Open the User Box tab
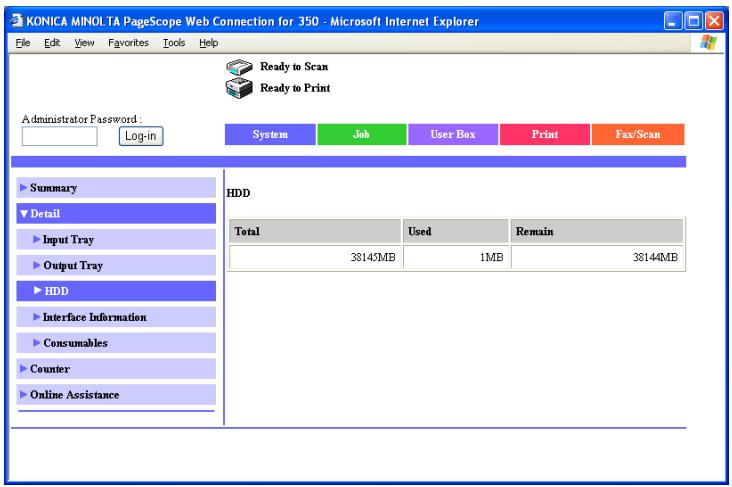The width and height of the screenshot is (732, 487). click(453, 134)
